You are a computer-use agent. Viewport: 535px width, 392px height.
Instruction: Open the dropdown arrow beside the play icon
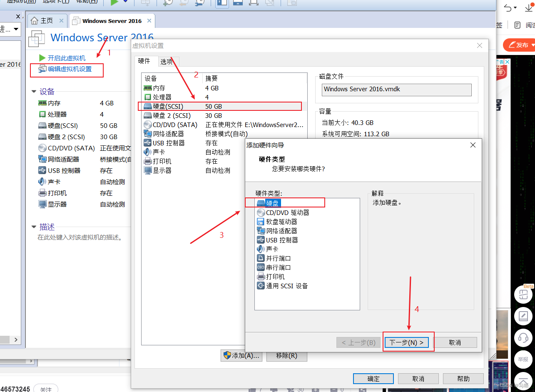tap(125, 2)
